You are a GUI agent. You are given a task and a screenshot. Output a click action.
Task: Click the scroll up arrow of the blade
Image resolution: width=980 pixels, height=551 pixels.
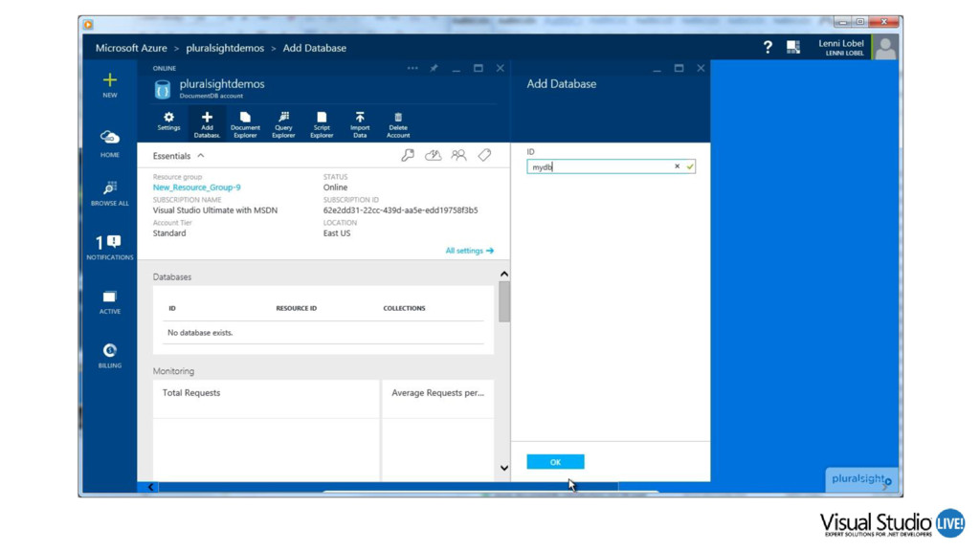point(503,275)
